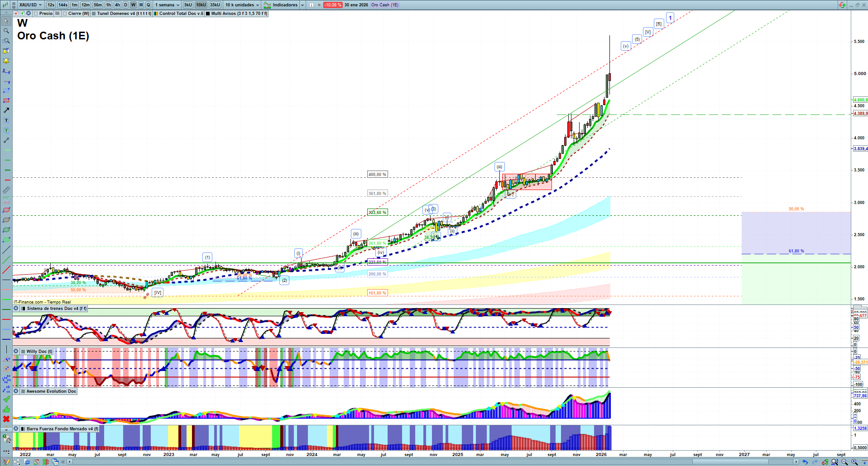Open the share icon in bottom toolbar
The width and height of the screenshot is (868, 466).
coord(17,462)
